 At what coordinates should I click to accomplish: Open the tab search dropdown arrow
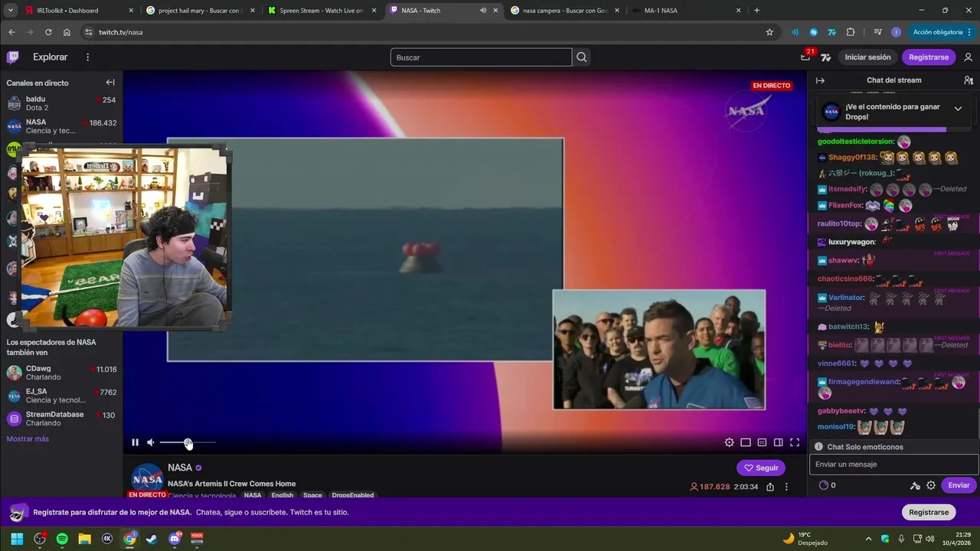tap(10, 11)
